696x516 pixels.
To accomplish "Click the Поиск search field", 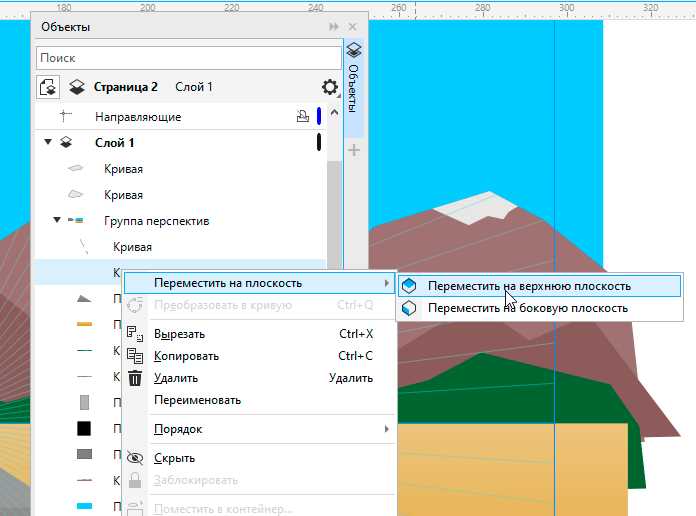I will (189, 58).
